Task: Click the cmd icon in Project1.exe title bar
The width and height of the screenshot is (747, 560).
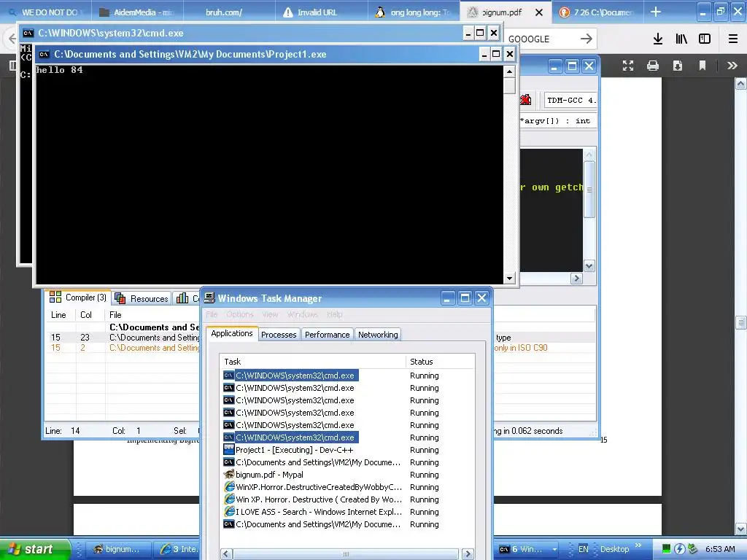Action: (44, 54)
